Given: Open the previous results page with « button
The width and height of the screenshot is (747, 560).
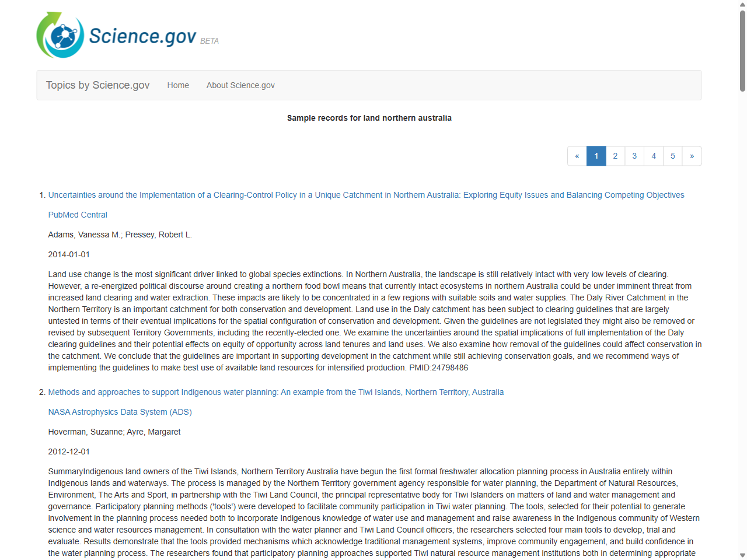Looking at the screenshot, I should tap(577, 156).
